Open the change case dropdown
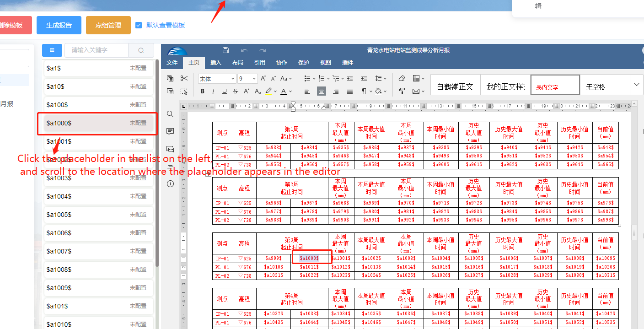The width and height of the screenshot is (644, 329). (x=286, y=78)
